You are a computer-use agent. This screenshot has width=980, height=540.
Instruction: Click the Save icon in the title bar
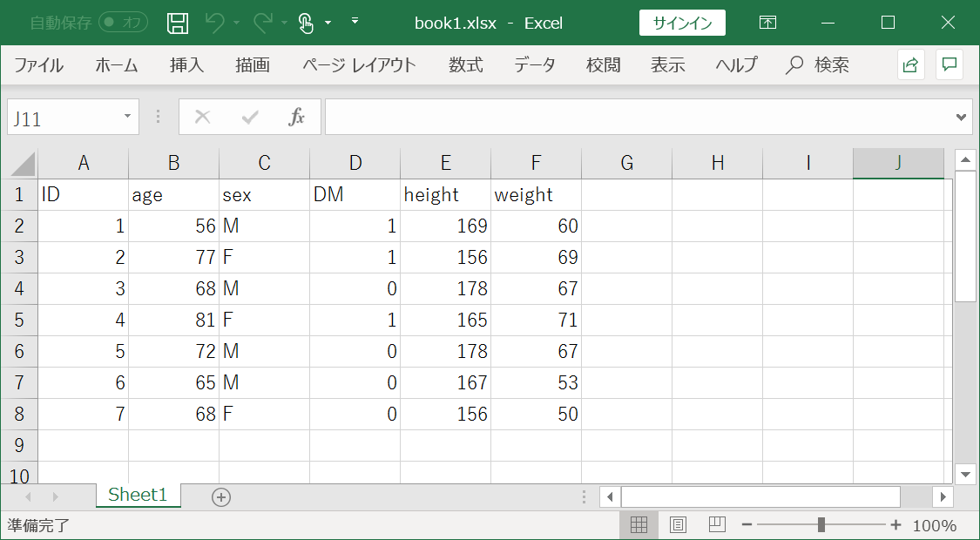tap(178, 23)
